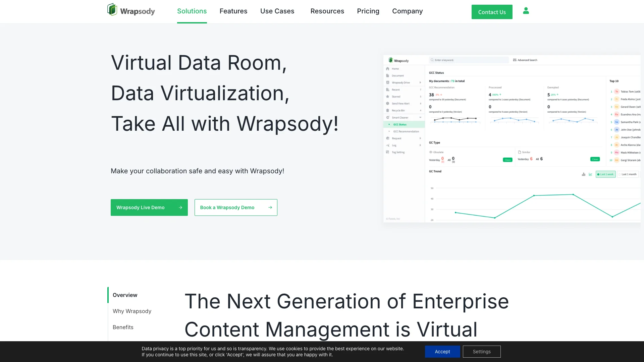Click the Accept cookies button

tap(442, 351)
